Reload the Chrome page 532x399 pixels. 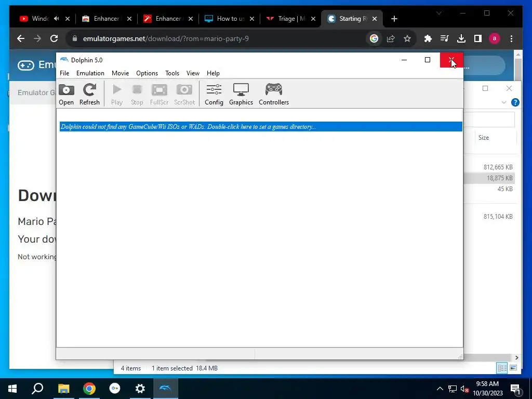point(54,38)
